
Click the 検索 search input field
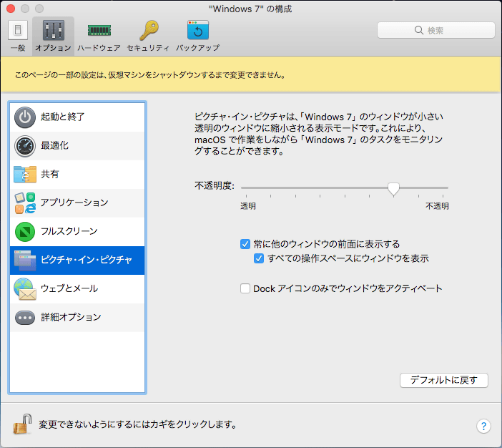[436, 30]
